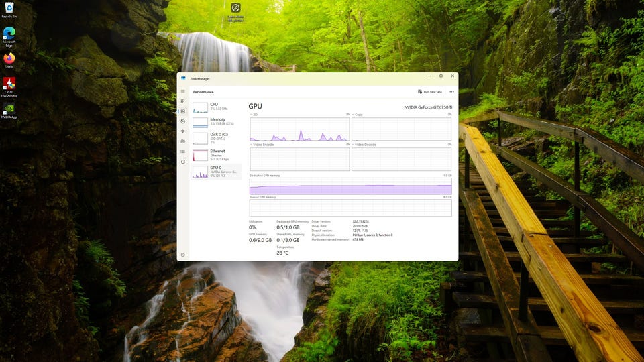Click the 28 °C temperature value
The width and height of the screenshot is (644, 362).
pos(282,253)
